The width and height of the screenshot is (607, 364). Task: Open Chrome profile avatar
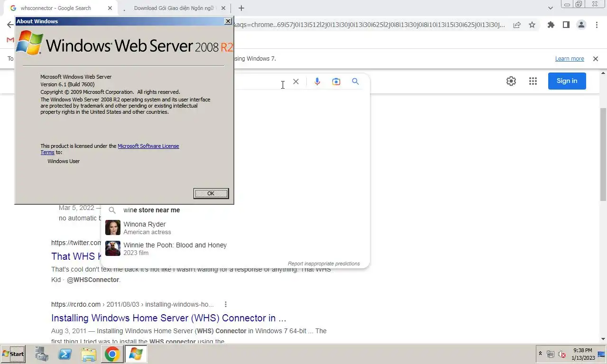tap(581, 25)
